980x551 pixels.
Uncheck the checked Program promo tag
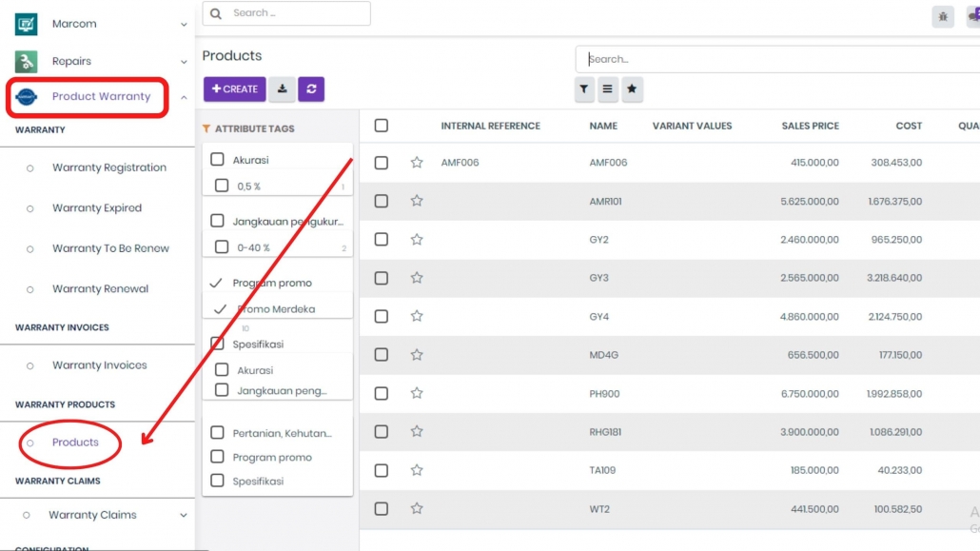point(216,283)
